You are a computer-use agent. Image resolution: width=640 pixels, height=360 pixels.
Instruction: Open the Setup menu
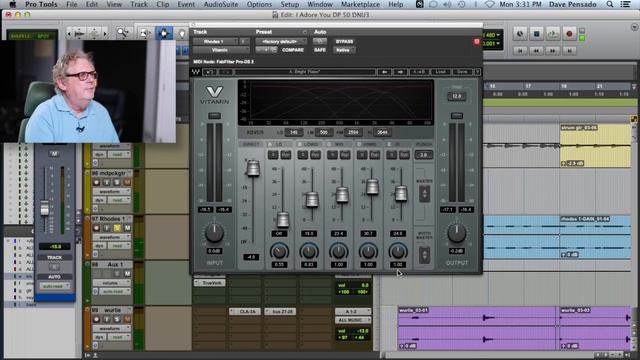[x=289, y=4]
